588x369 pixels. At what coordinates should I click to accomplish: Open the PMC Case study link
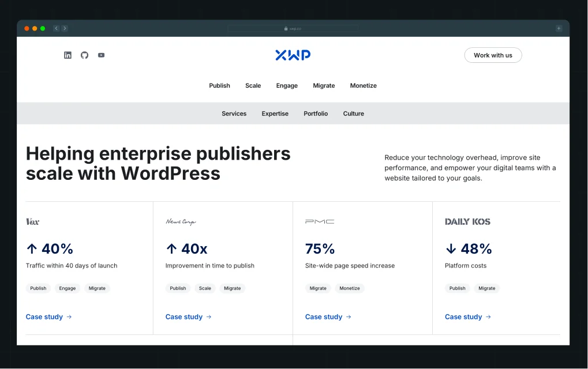click(328, 317)
